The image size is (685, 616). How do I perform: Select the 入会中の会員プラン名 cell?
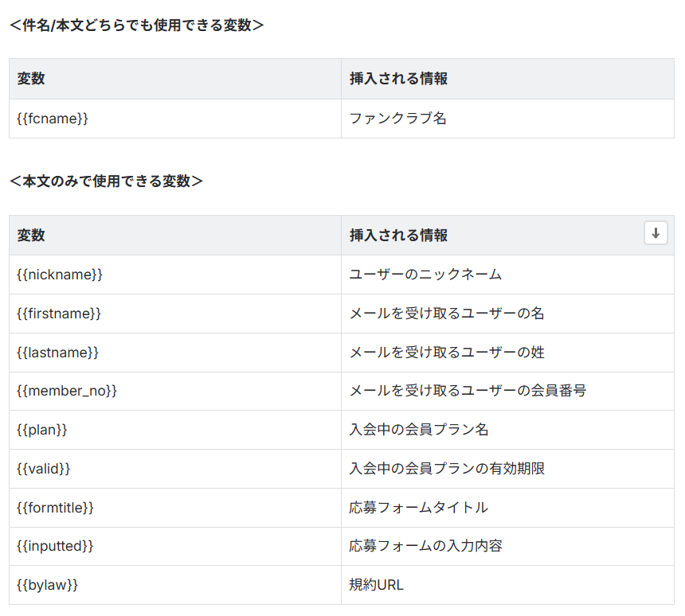507,430
